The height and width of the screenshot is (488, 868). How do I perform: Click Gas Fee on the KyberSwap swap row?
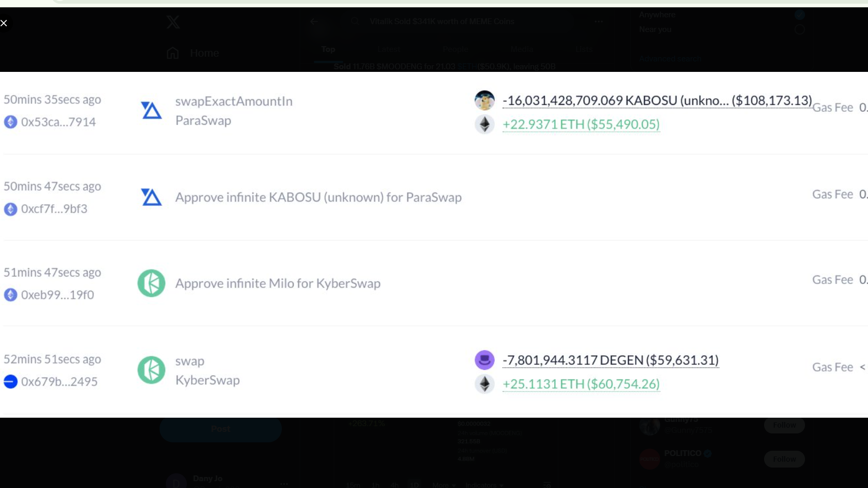pos(833,367)
